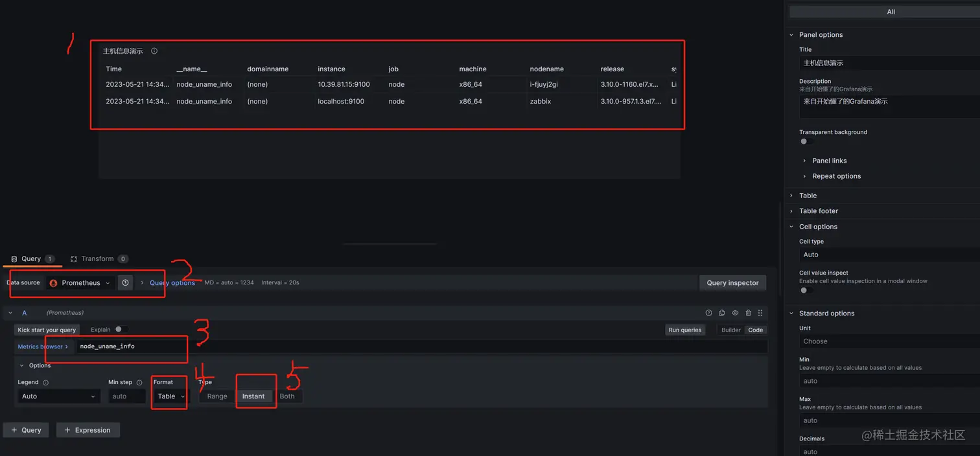The height and width of the screenshot is (456, 980).
Task: Select the Instant query type
Action: point(253,396)
